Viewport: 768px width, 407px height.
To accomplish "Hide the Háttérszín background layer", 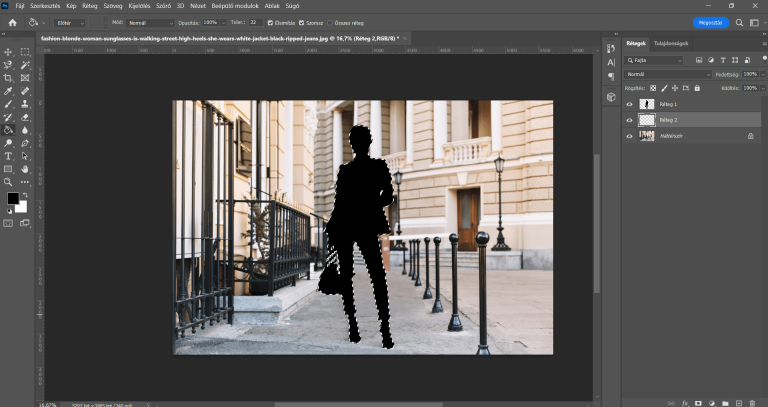I will (x=629, y=136).
